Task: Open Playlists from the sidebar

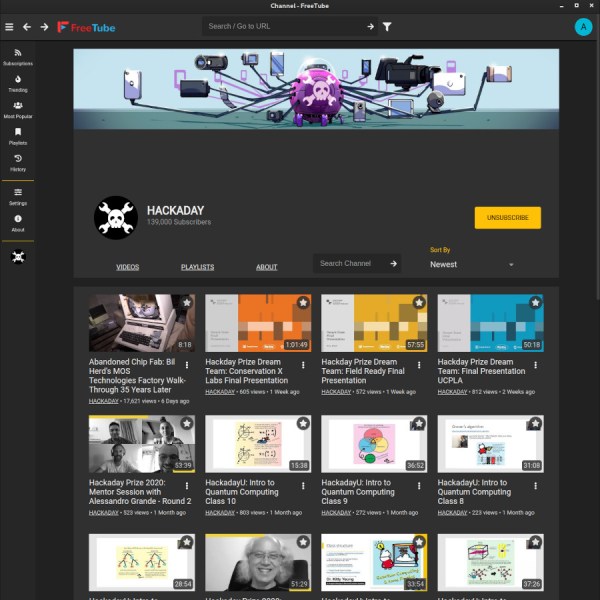Action: coord(18,137)
